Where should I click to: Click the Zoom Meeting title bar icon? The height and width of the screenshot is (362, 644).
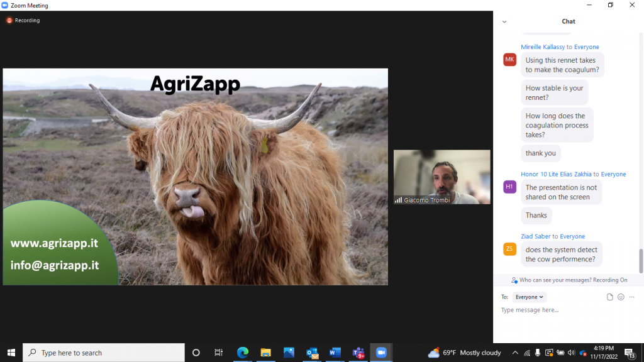click(5, 5)
